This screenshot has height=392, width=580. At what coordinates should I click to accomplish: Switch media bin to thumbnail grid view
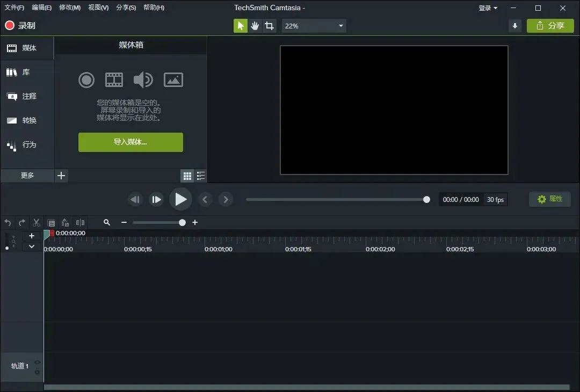(x=187, y=176)
